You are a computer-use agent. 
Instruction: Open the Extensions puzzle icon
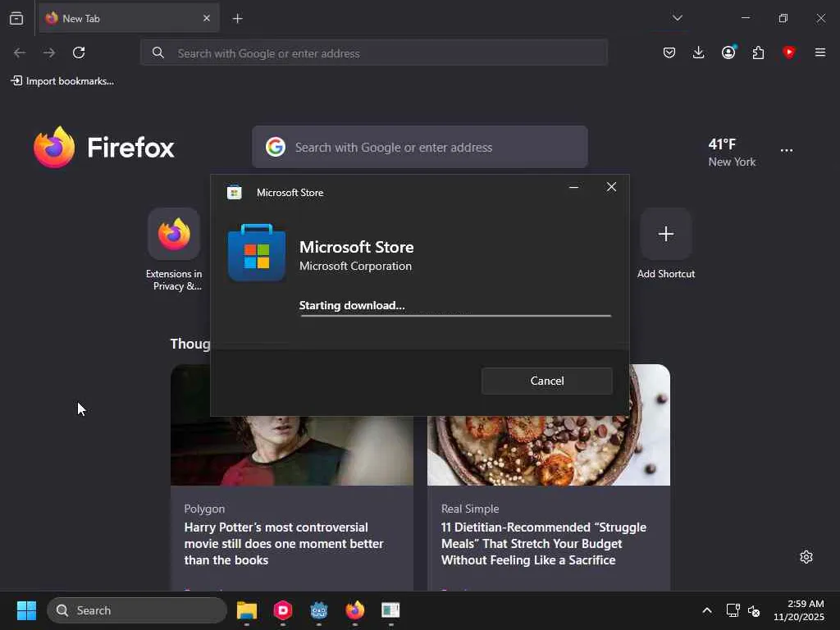[x=758, y=52]
